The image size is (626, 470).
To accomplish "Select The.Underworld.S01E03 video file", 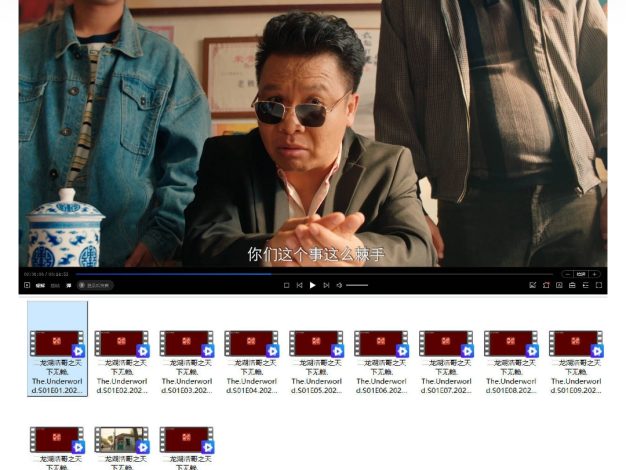I will [187, 362].
